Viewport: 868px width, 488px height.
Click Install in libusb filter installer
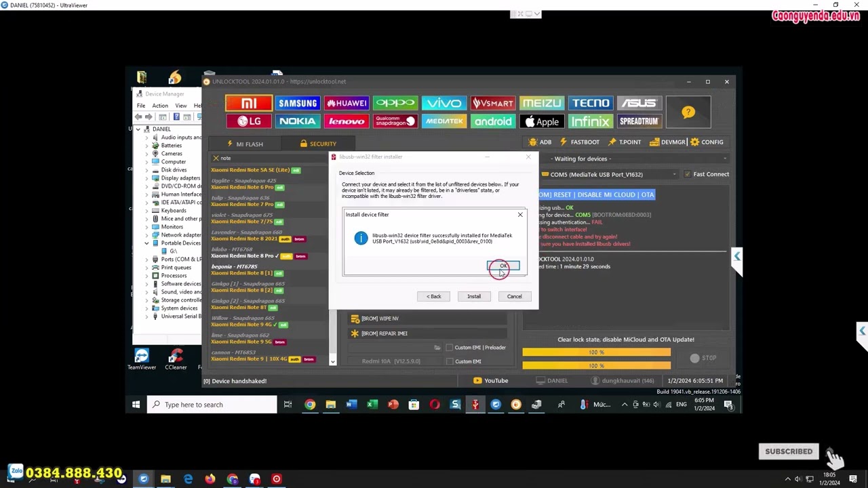(x=474, y=296)
